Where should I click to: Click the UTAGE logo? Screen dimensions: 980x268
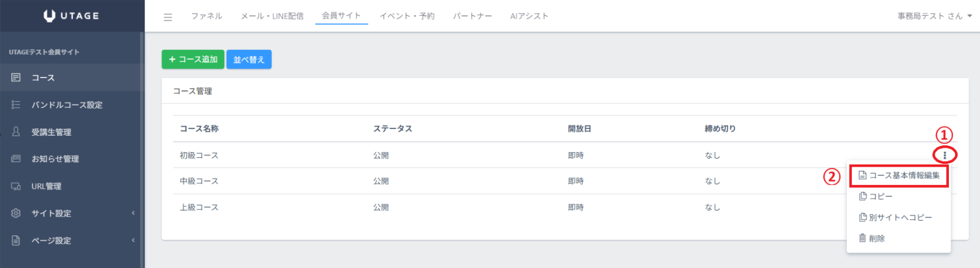click(x=71, y=16)
